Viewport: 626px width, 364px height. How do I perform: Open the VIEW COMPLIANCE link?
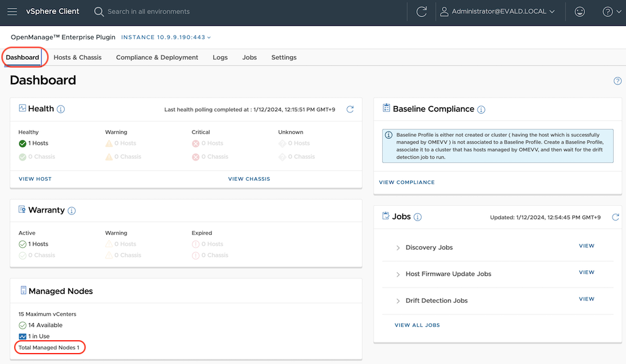(x=407, y=182)
